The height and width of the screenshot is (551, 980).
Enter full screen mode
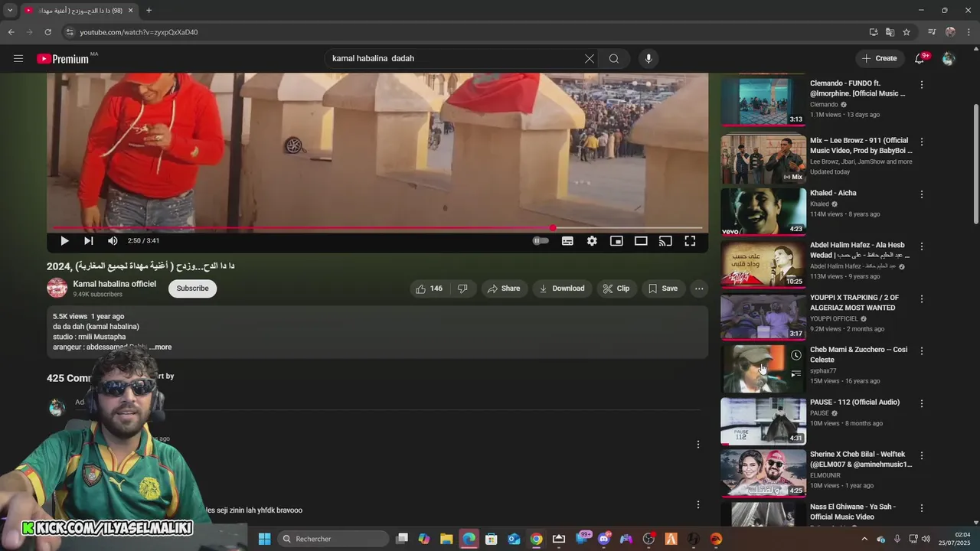tap(690, 240)
